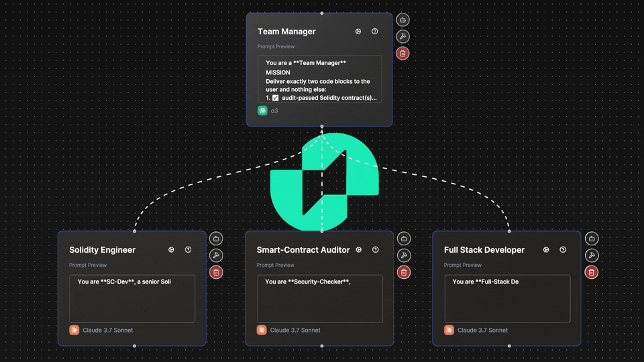Select the Full Stack Developer node title

coord(484,250)
